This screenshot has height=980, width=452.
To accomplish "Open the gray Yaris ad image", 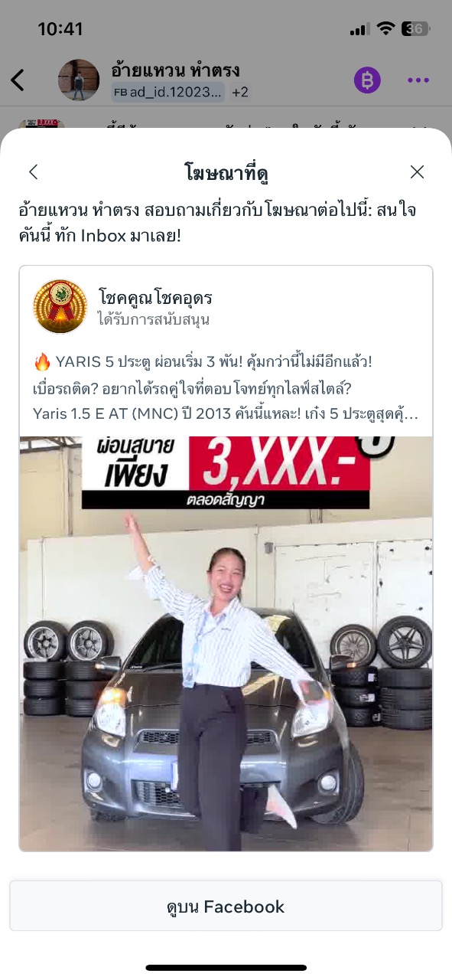I will (x=226, y=643).
